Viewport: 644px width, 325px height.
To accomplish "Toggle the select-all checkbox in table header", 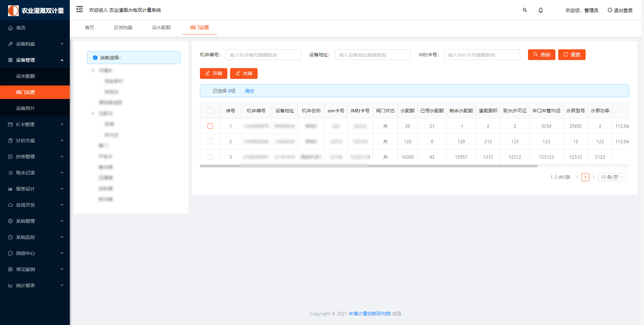I will (x=210, y=111).
